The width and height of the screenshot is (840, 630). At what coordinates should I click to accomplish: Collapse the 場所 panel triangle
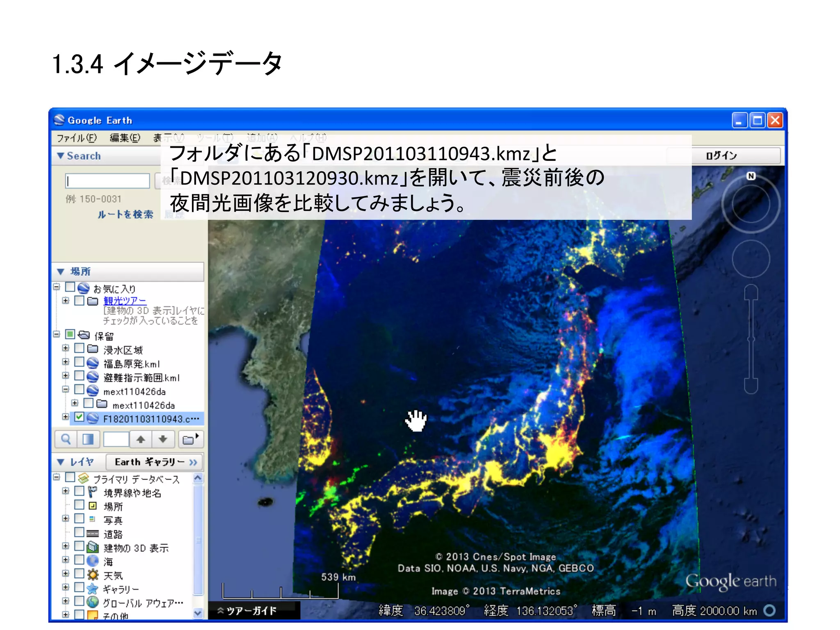point(61,272)
